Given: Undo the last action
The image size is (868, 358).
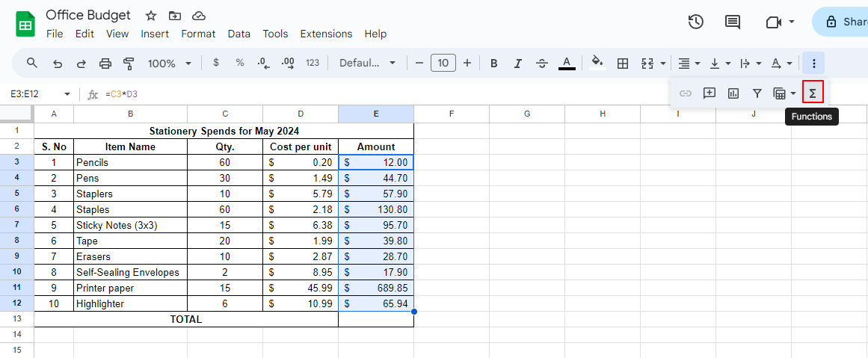Looking at the screenshot, I should click(57, 63).
